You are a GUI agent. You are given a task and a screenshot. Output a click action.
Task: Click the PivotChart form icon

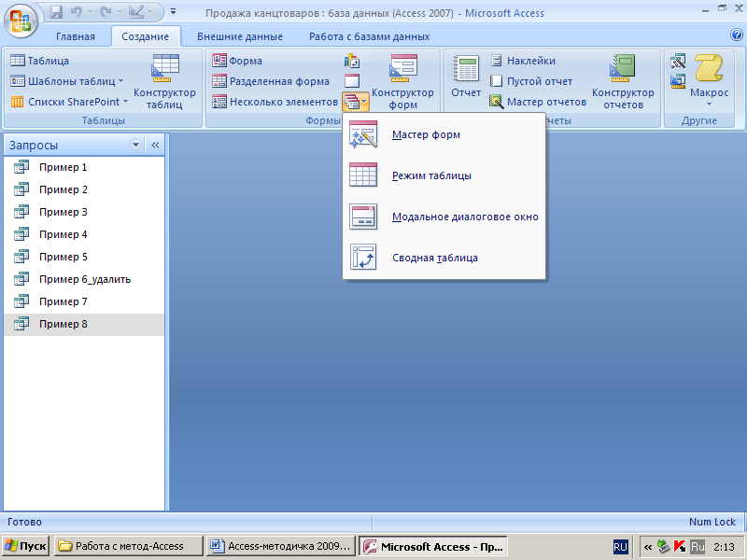[352, 61]
